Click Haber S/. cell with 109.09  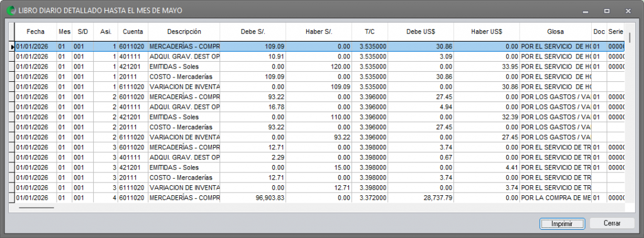319,87
